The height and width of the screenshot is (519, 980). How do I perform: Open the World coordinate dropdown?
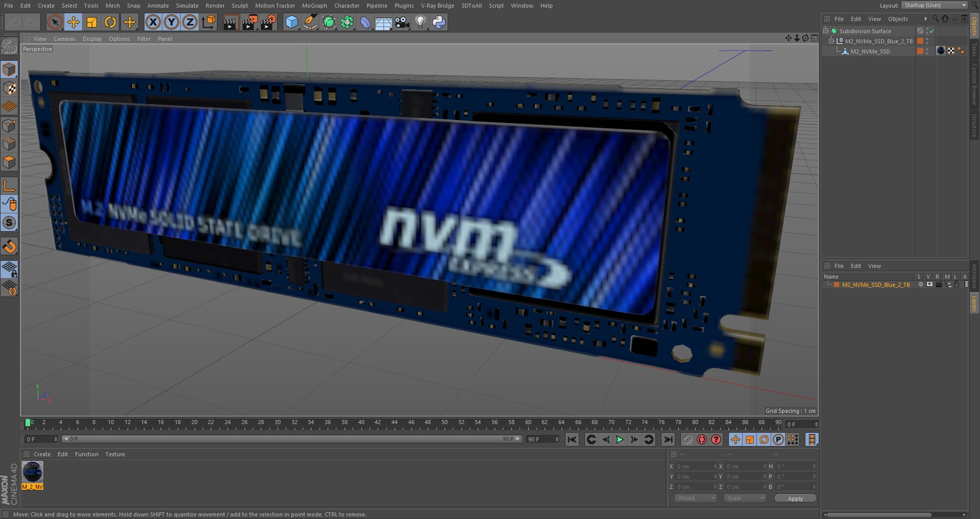coord(696,498)
